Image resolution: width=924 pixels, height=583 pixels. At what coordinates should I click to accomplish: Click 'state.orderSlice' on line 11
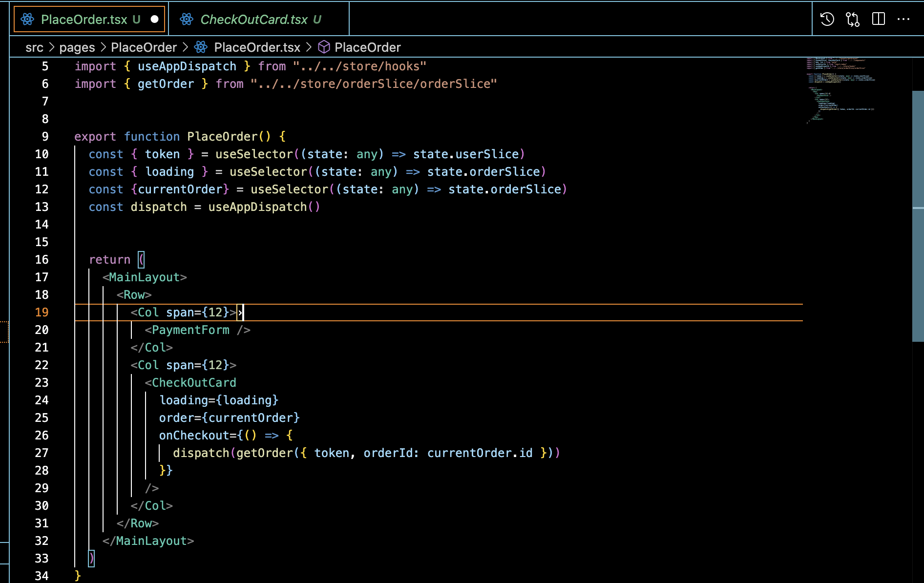click(483, 172)
